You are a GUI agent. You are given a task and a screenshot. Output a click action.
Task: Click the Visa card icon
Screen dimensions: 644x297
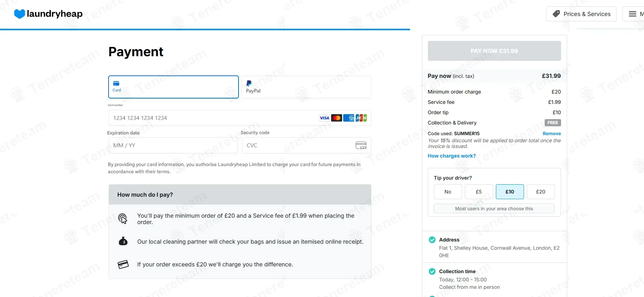pos(324,118)
